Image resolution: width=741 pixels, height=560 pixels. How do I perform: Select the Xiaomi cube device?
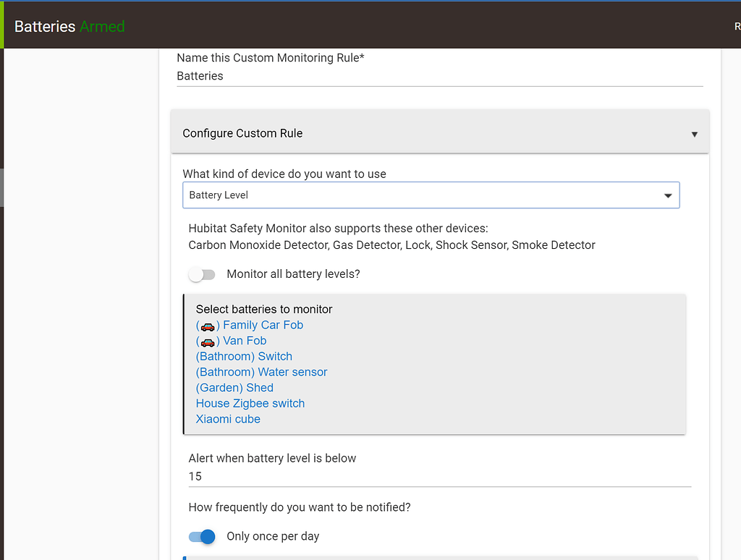[228, 419]
